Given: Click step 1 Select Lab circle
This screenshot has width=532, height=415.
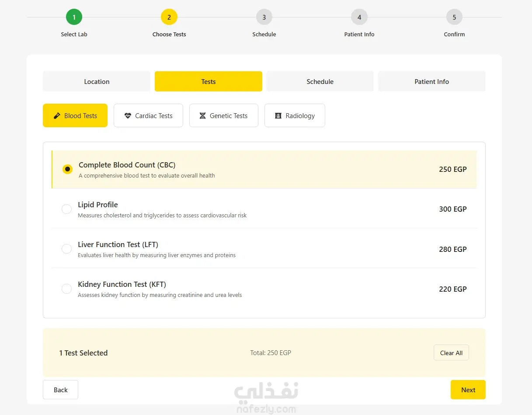Looking at the screenshot, I should (x=74, y=17).
